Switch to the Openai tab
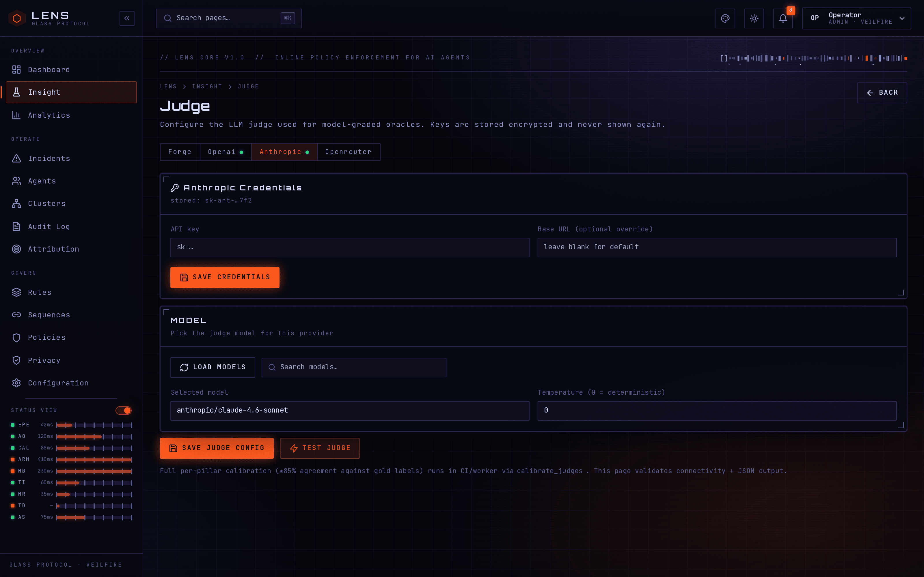Image resolution: width=924 pixels, height=577 pixels. [x=226, y=152]
